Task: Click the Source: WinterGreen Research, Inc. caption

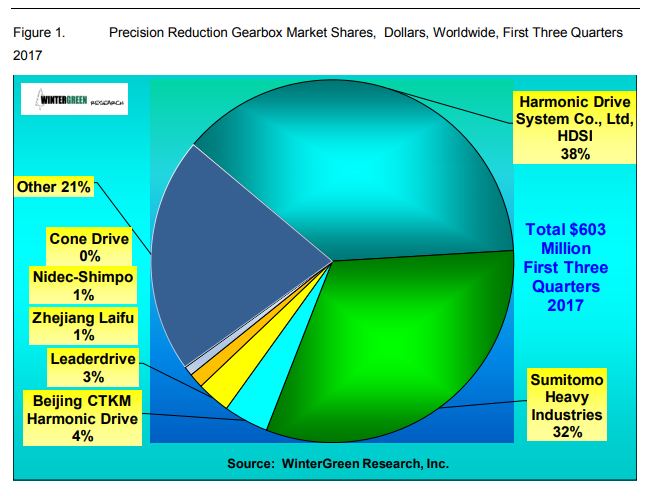Action: click(338, 464)
